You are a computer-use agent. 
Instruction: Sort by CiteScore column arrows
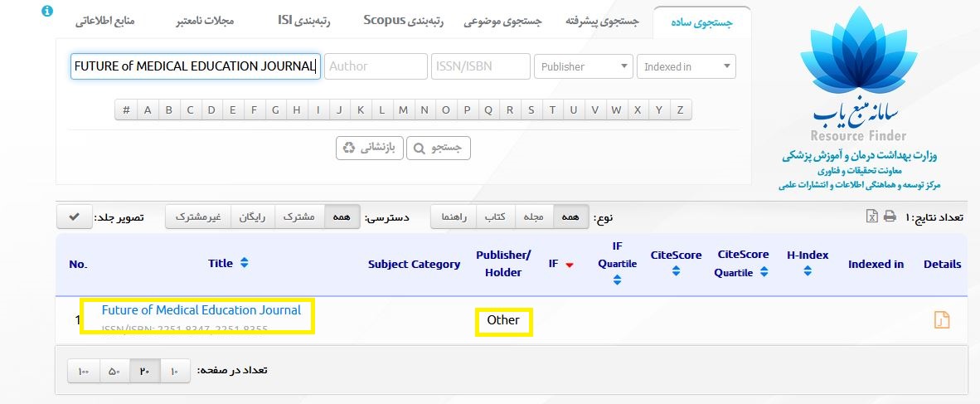pyautogui.click(x=676, y=270)
